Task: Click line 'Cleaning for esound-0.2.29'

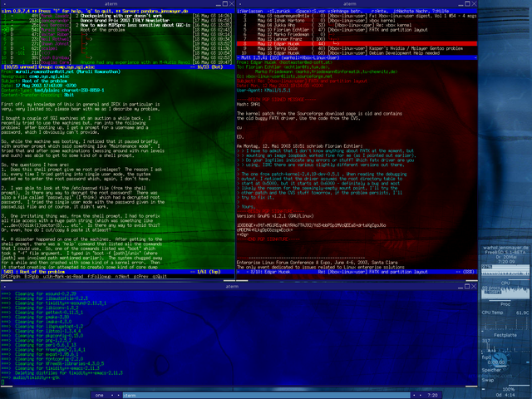Action: [39, 293]
